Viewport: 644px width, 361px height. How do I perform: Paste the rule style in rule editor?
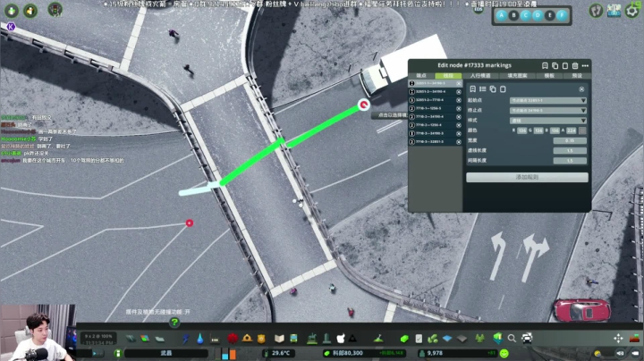point(503,89)
